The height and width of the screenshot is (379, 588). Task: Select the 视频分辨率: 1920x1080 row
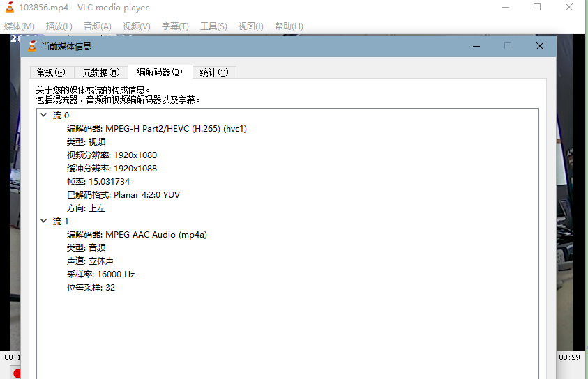pyautogui.click(x=112, y=155)
